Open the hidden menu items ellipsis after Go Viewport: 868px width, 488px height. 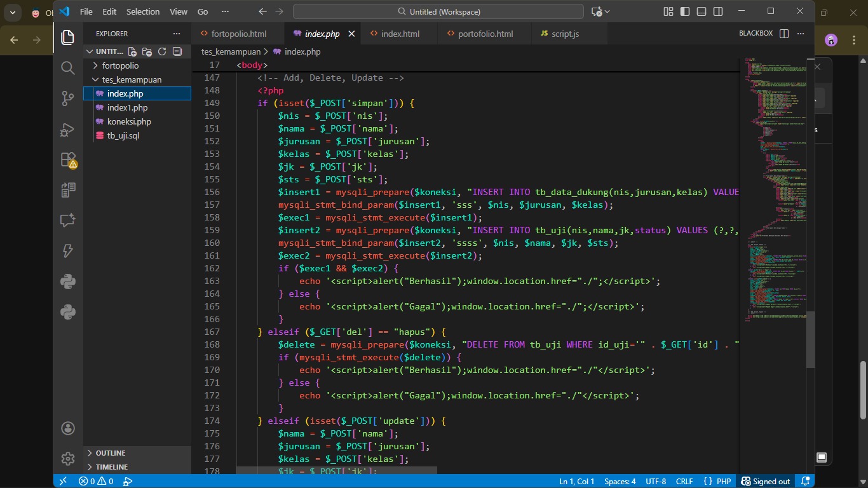point(225,11)
